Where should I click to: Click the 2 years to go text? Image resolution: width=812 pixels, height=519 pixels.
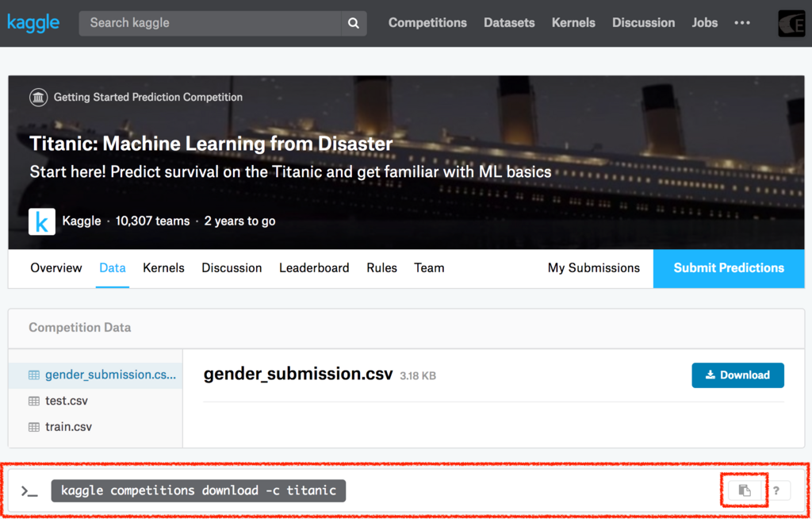tap(239, 221)
